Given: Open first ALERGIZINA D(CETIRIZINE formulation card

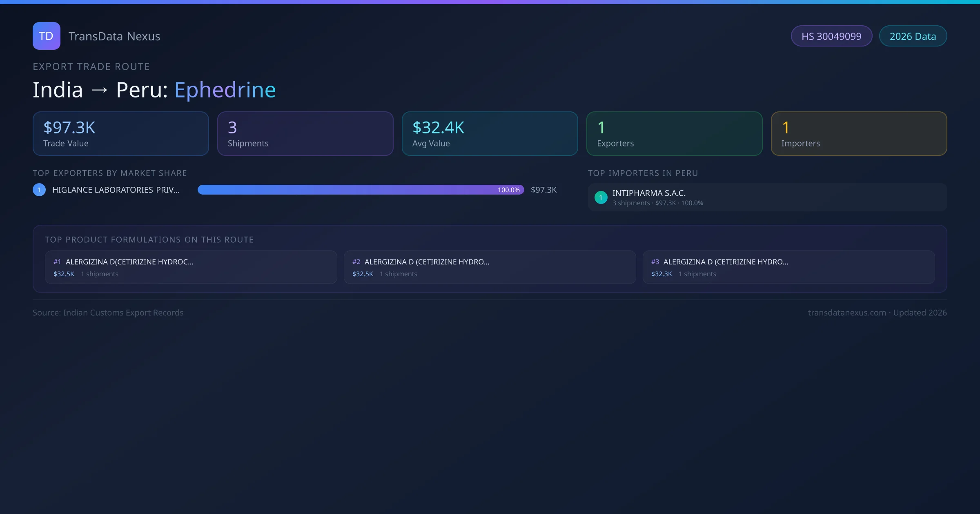Looking at the screenshot, I should coord(191,267).
